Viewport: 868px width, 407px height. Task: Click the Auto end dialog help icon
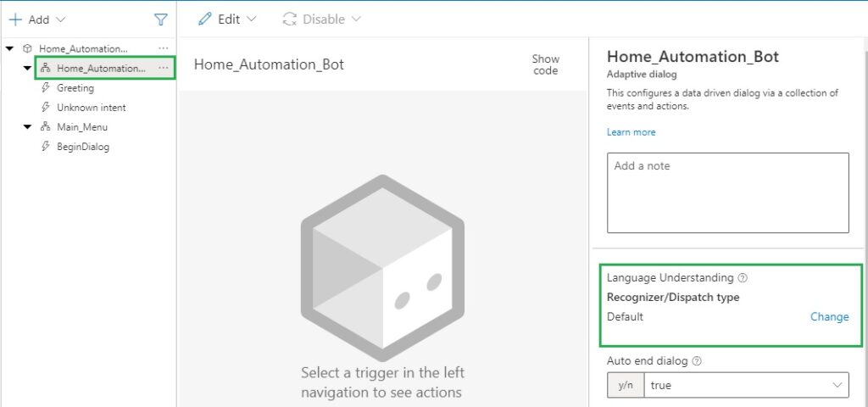(697, 360)
